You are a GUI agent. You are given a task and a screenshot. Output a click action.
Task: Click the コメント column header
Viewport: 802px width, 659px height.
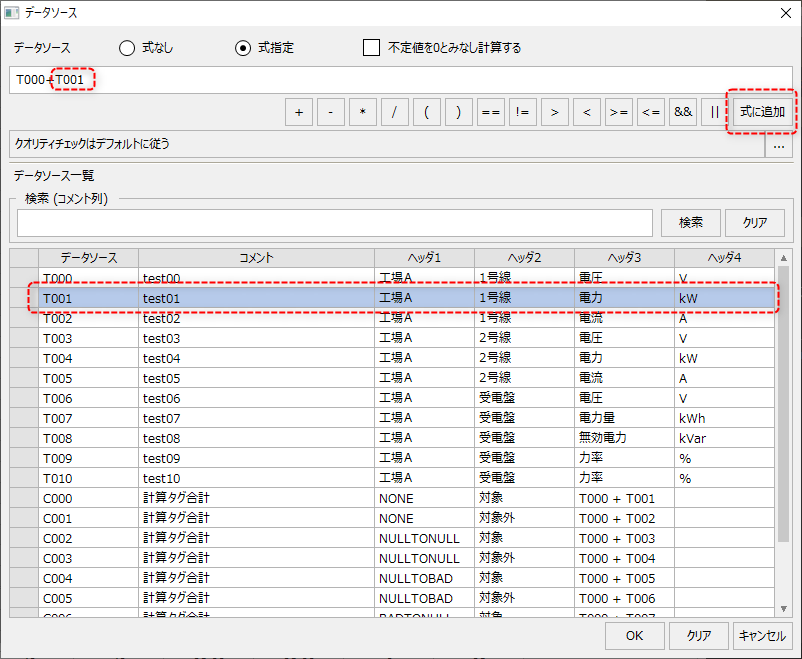[256, 258]
